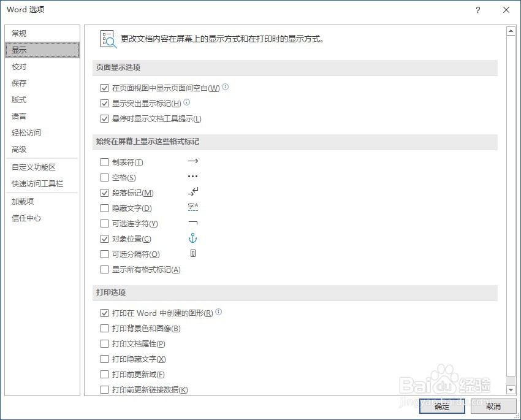Viewport: 521px width, 420px height.
Task: Click the 取消 button
Action: 493,407
